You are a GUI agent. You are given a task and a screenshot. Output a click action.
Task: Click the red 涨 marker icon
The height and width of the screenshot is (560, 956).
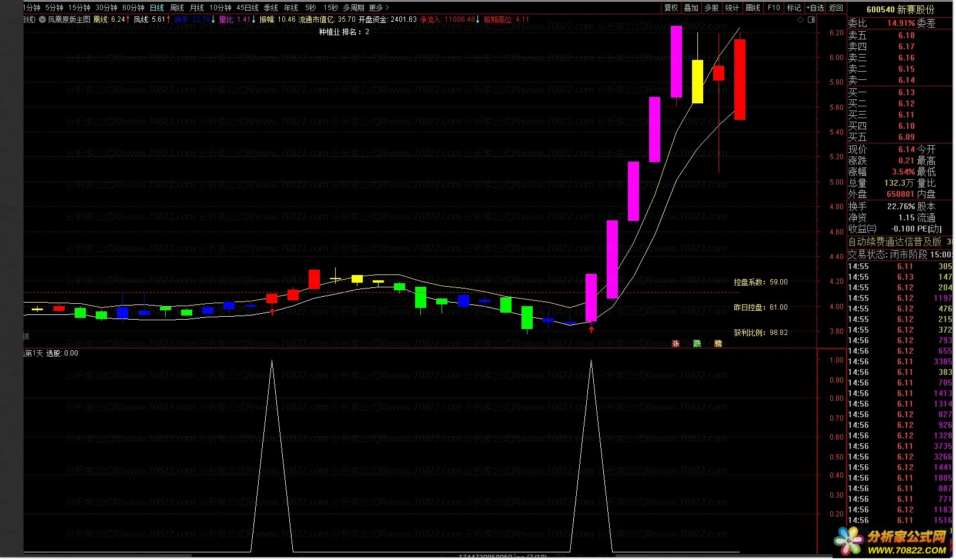tap(676, 343)
